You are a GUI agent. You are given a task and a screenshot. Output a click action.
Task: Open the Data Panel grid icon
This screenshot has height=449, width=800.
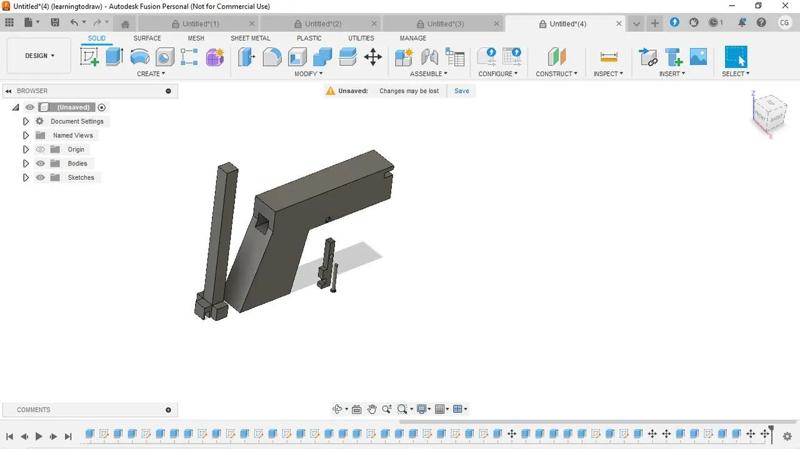9,22
